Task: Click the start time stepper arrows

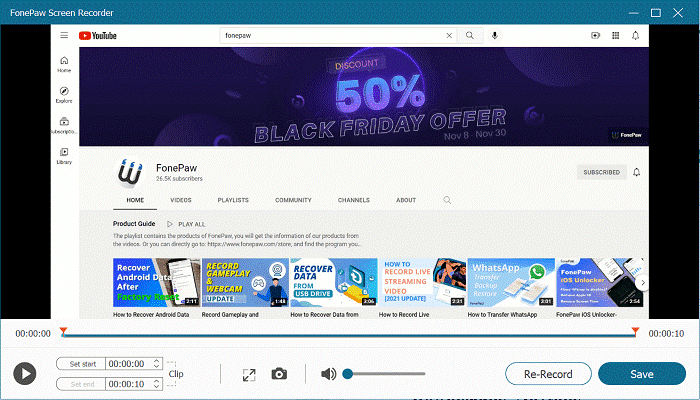Action: [x=157, y=364]
